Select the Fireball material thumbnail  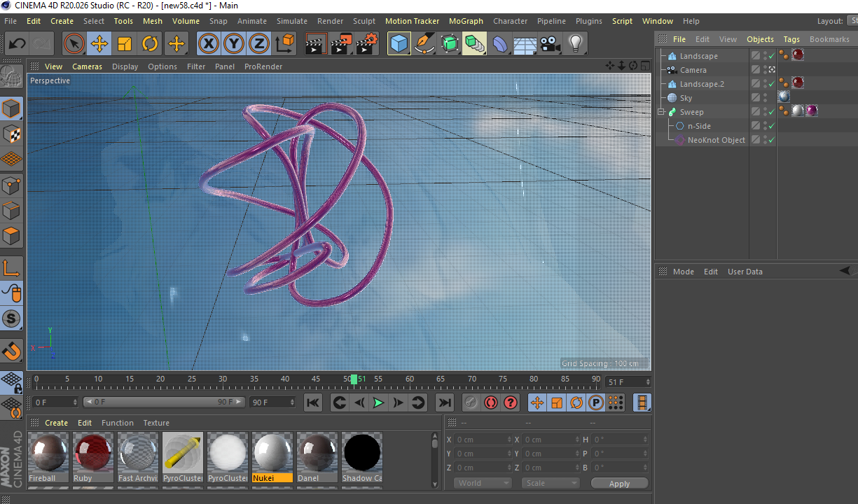pyautogui.click(x=48, y=457)
